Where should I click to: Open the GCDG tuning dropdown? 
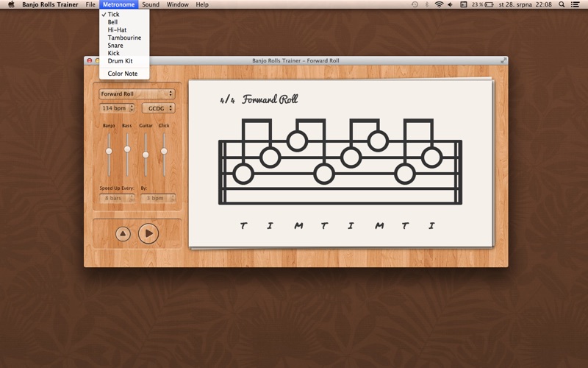(x=159, y=108)
